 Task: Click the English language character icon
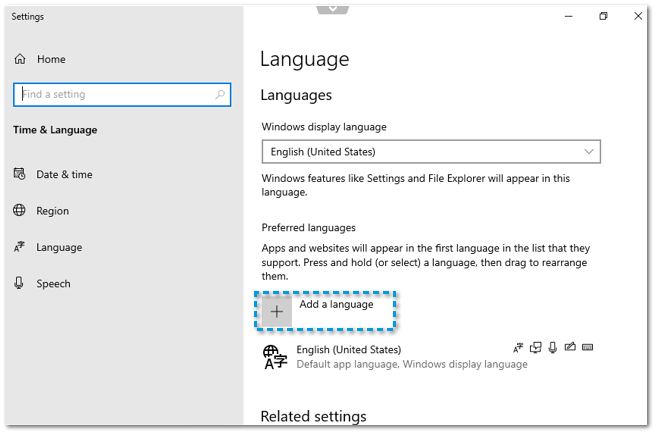[274, 357]
